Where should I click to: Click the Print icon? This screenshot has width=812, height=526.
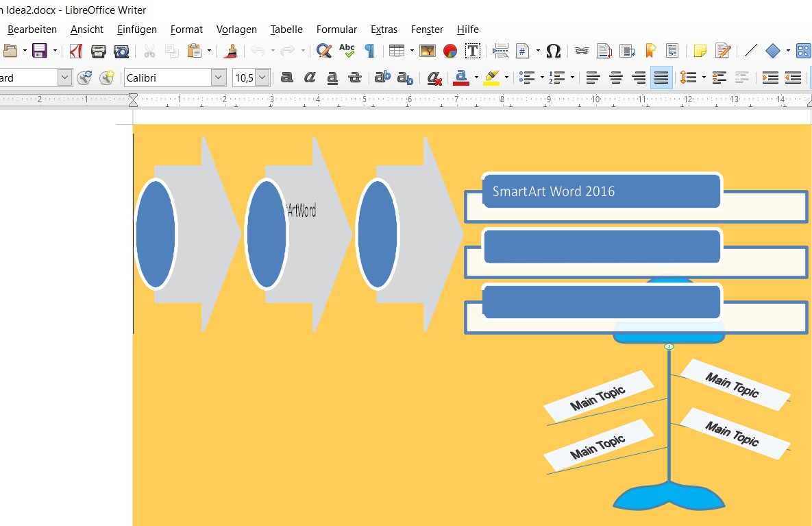click(99, 51)
